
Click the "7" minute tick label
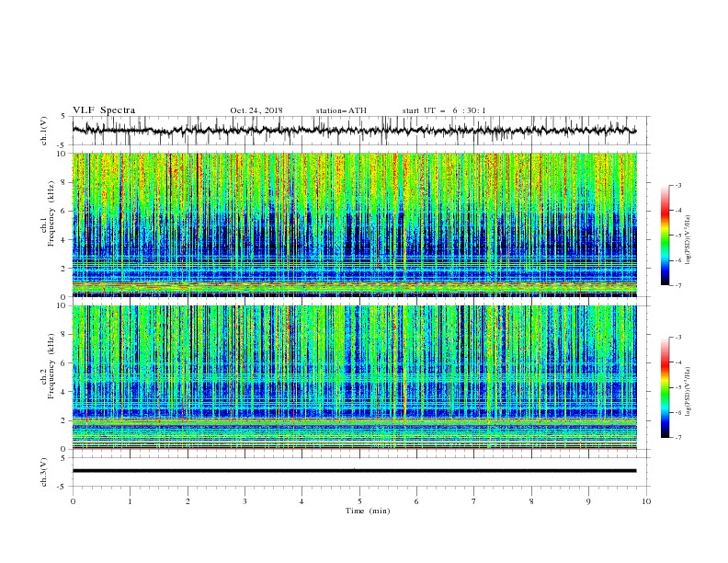pos(474,501)
